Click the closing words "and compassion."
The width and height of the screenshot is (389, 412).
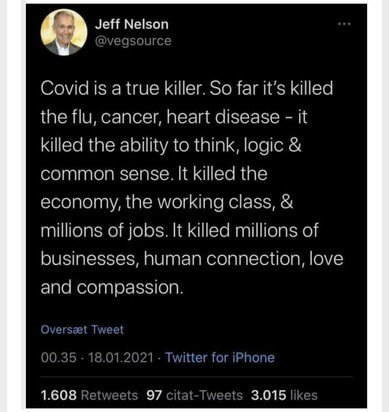pyautogui.click(x=112, y=288)
